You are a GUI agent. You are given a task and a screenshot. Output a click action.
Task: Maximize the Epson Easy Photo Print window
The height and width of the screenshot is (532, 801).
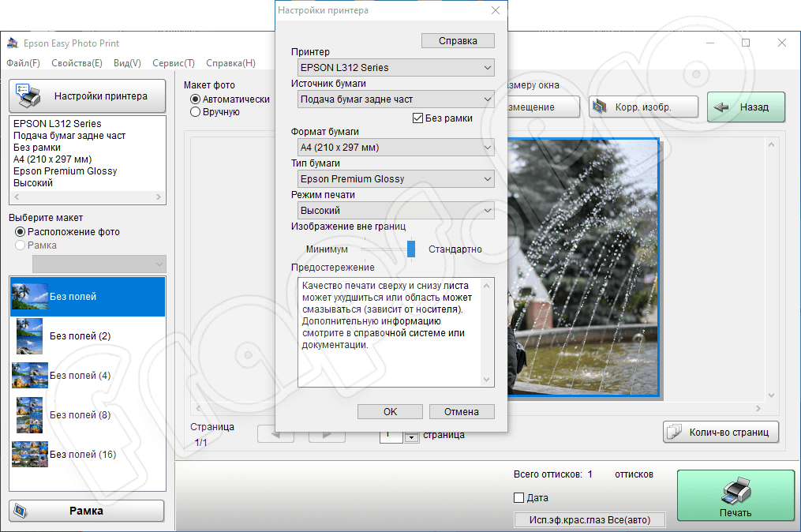746,43
